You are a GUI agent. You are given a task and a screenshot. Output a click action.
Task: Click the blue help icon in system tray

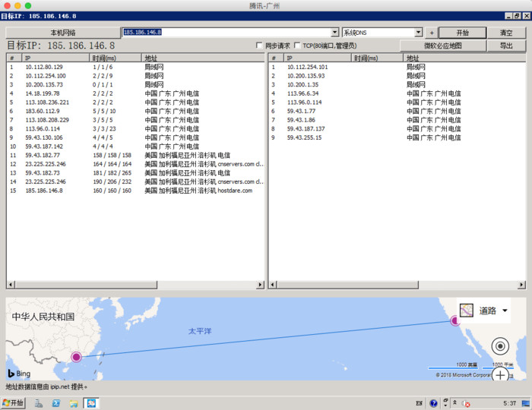pos(433,403)
